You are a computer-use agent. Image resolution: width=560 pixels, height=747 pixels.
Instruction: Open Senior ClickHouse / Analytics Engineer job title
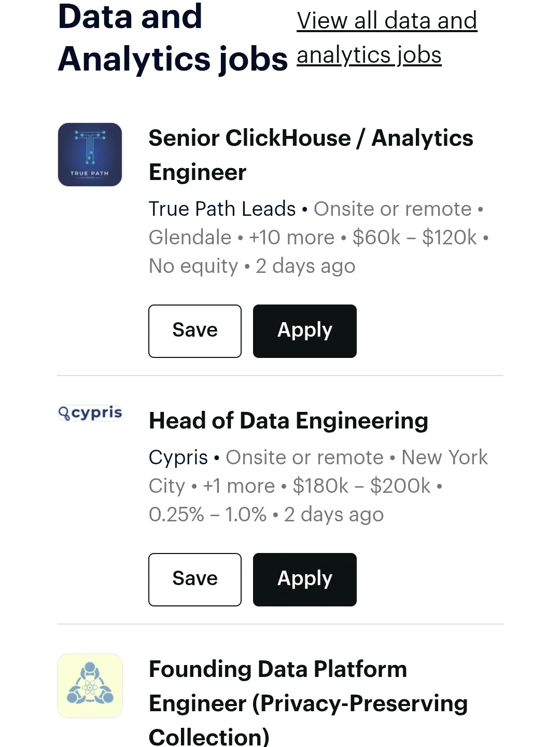310,155
